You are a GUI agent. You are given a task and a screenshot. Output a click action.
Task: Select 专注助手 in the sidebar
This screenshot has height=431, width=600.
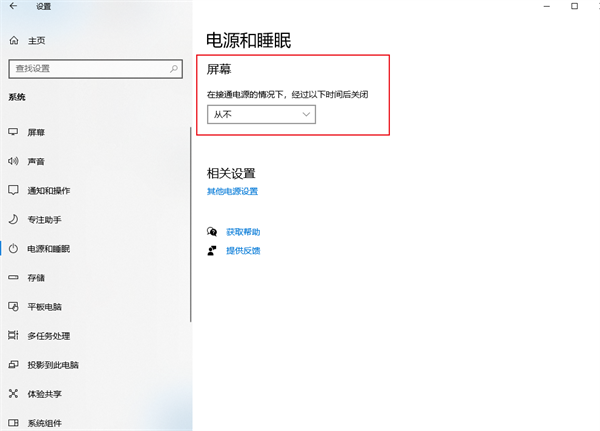coord(44,220)
